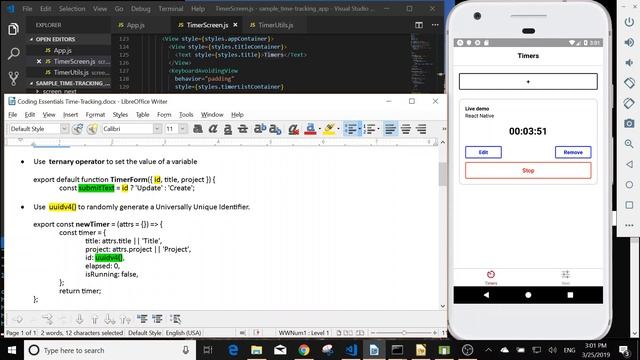Select the Timers bottom tab in the app
Image resolution: width=640 pixels, height=360 pixels.
(491, 277)
